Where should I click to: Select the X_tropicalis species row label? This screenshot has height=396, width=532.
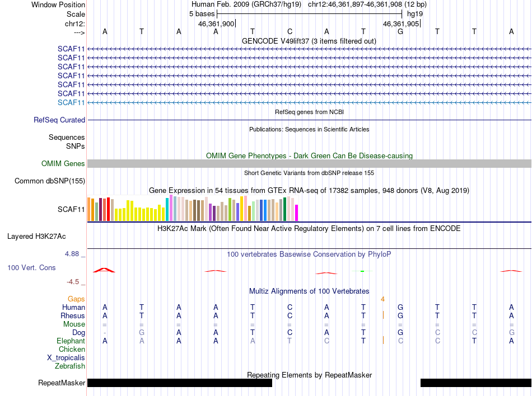(66, 358)
